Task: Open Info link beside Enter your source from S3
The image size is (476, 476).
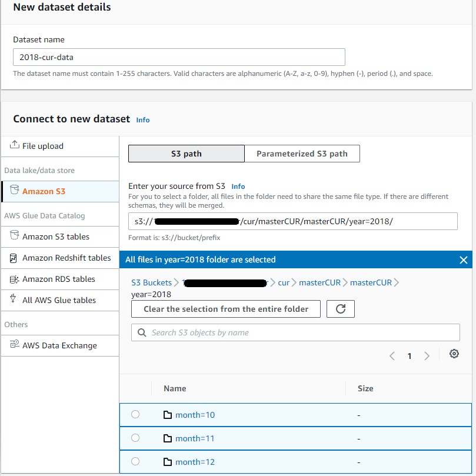Action: point(238,187)
